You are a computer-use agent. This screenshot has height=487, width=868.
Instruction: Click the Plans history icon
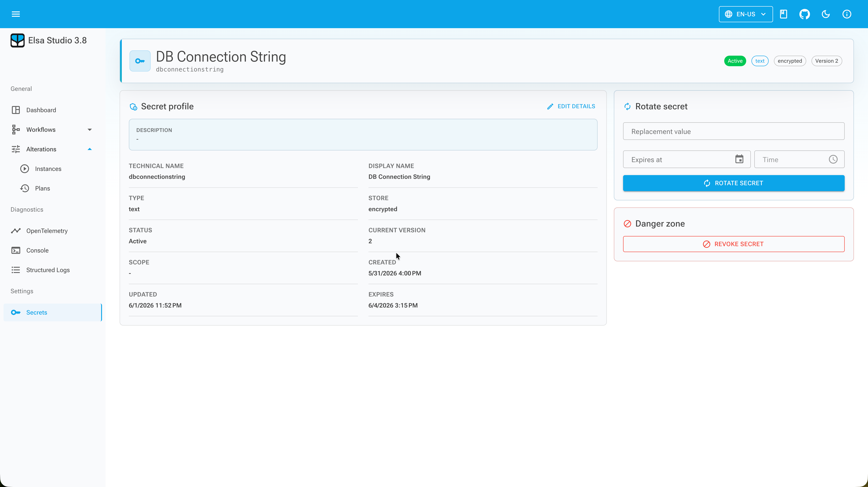tap(25, 188)
